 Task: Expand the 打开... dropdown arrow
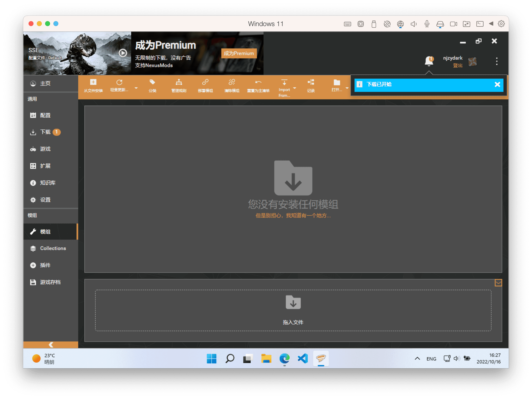coord(347,88)
